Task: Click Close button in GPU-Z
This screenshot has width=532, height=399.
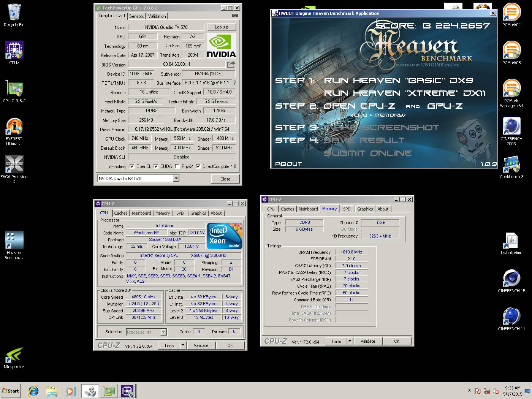Action: click(x=225, y=179)
